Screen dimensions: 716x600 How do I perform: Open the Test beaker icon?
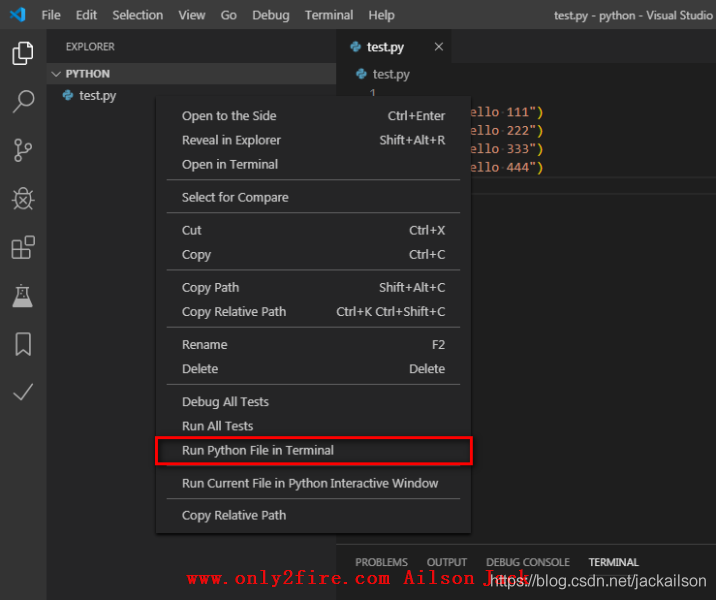pos(23,296)
